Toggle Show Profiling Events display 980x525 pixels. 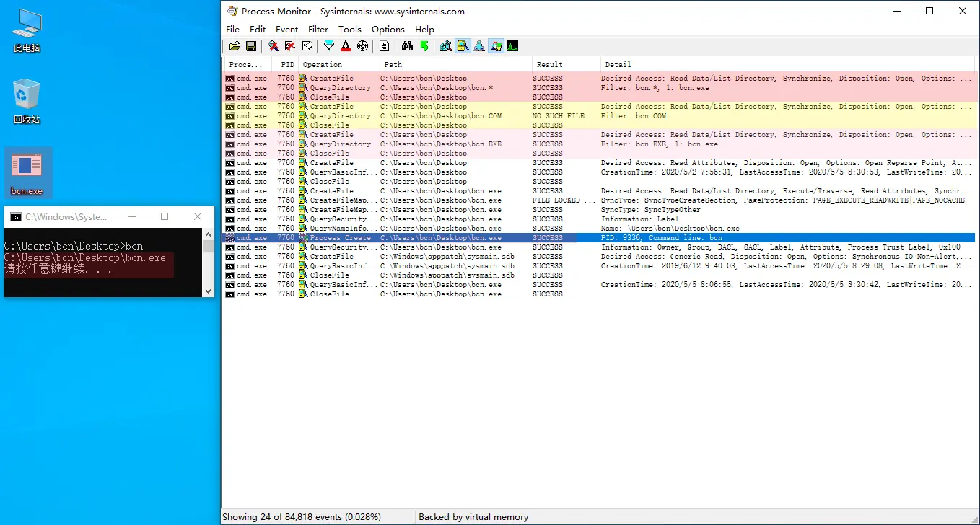512,45
